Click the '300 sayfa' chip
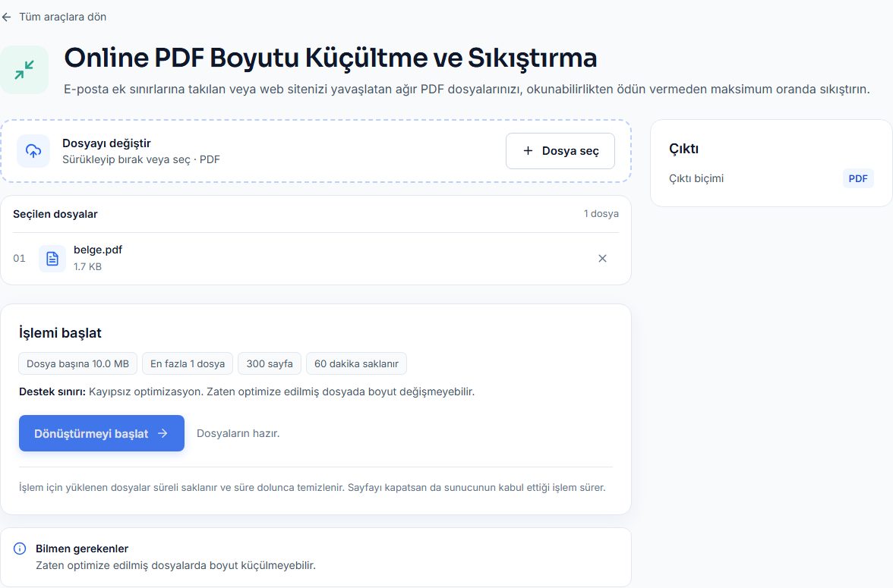 click(270, 363)
